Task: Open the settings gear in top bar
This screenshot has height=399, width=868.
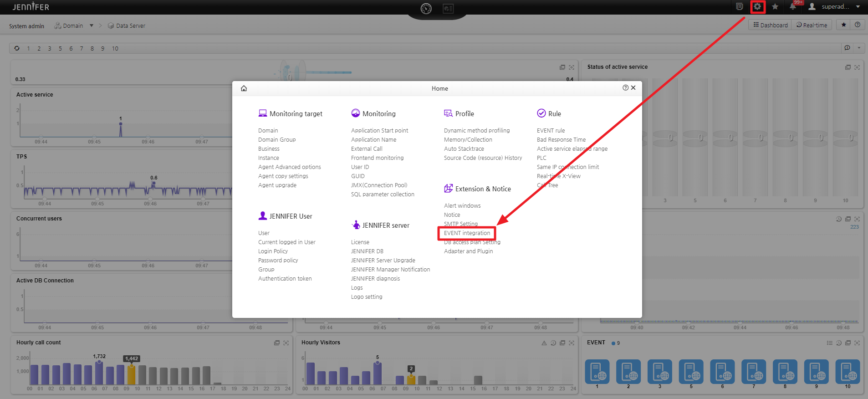Action: point(757,7)
